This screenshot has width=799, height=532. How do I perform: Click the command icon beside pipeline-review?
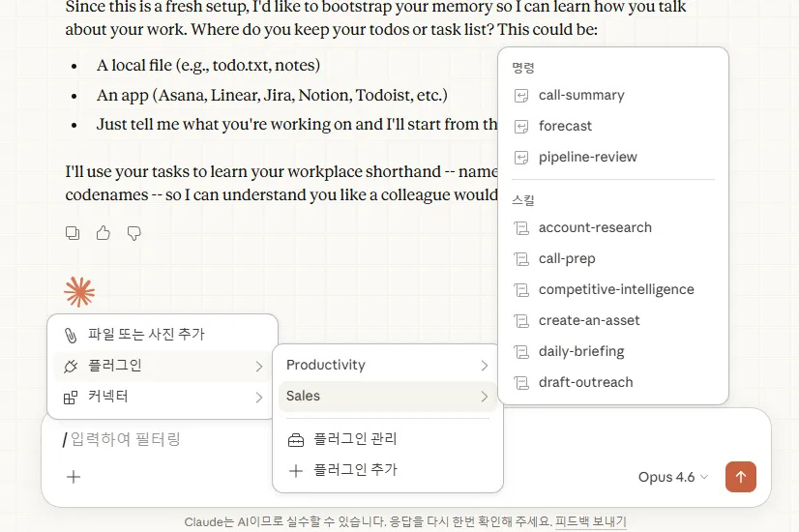coord(521,158)
